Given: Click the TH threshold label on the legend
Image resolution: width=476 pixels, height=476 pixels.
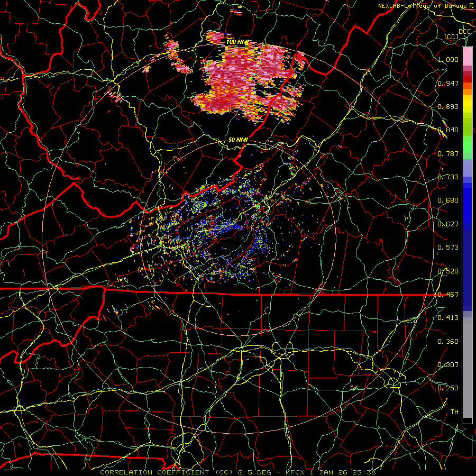Looking at the screenshot, I should point(454,412).
